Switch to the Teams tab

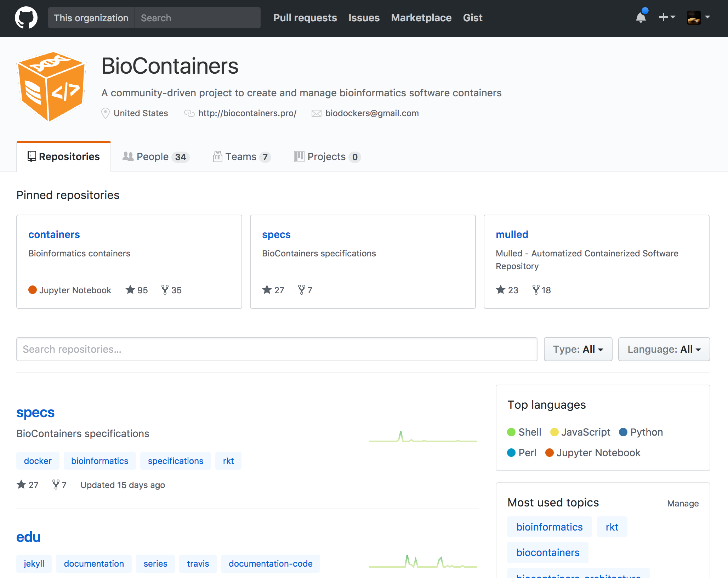pos(242,157)
